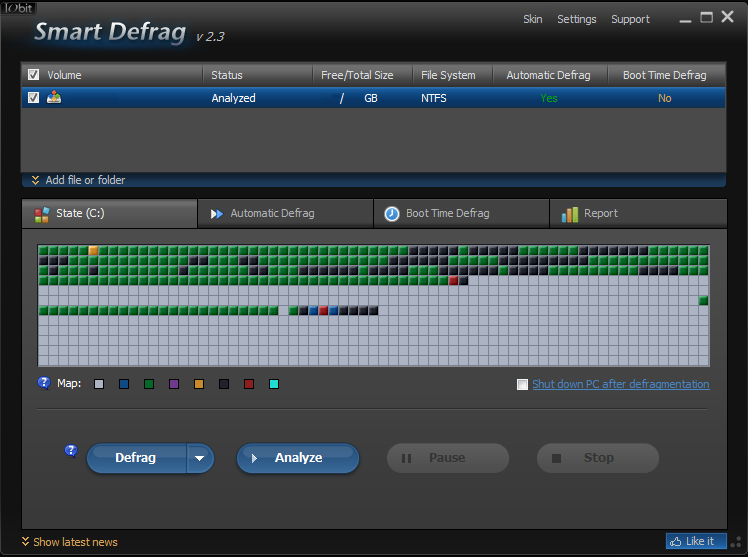Open the Defrag mode dropdown arrow
The width and height of the screenshot is (748, 557).
[x=199, y=458]
